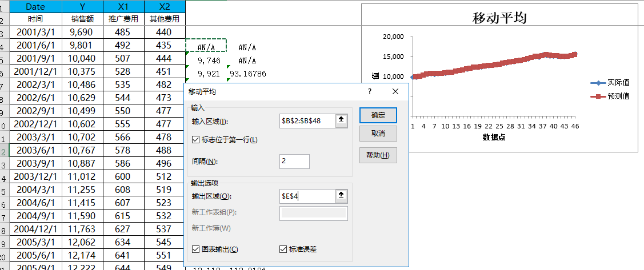Select X2 cell 537
The height and width of the screenshot is (270, 644).
(165, 229)
